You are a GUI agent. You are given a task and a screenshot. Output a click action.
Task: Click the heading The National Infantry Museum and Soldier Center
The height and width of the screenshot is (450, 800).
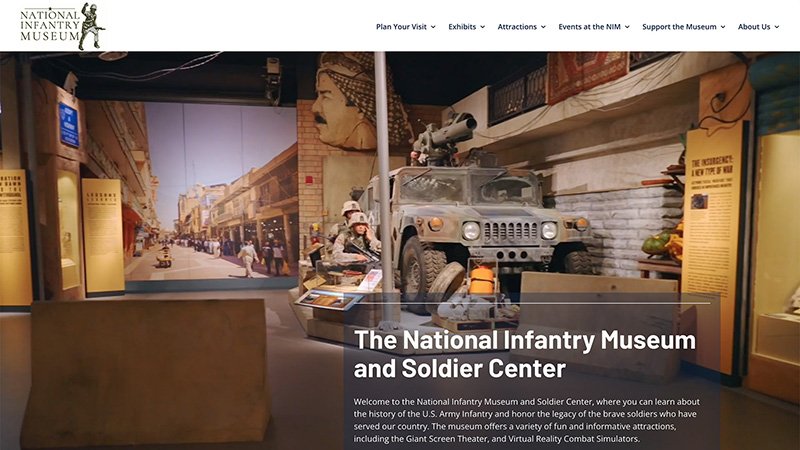point(524,354)
